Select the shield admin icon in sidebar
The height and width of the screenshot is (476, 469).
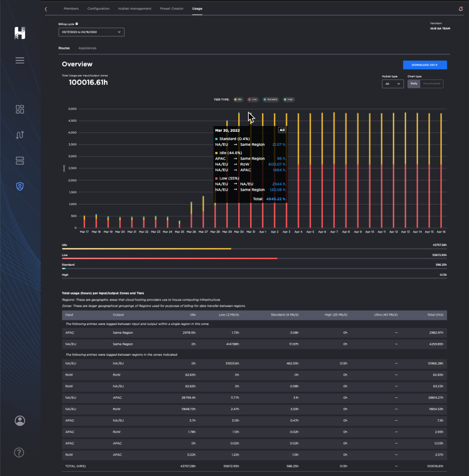point(19,187)
